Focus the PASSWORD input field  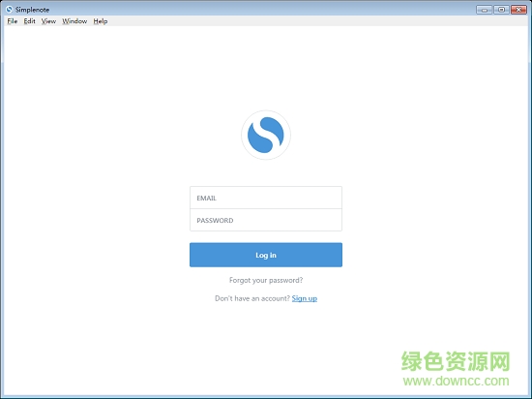266,220
